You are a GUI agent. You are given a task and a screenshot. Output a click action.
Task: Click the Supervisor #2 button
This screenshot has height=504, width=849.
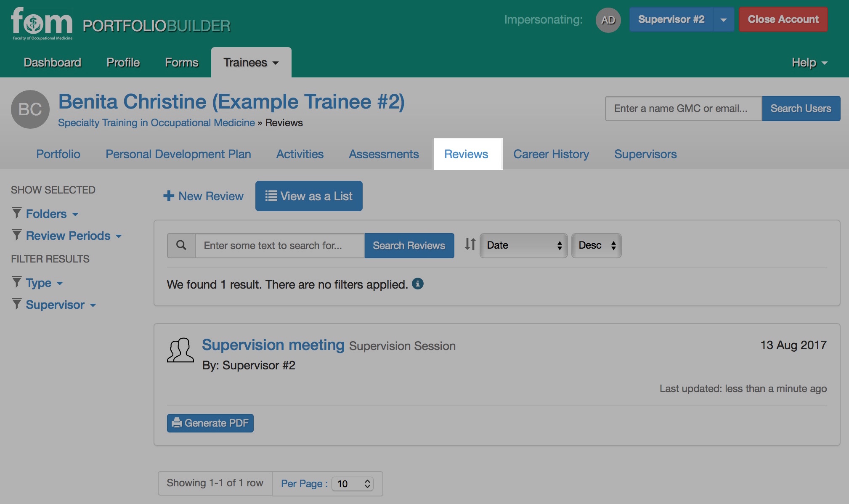point(671,19)
